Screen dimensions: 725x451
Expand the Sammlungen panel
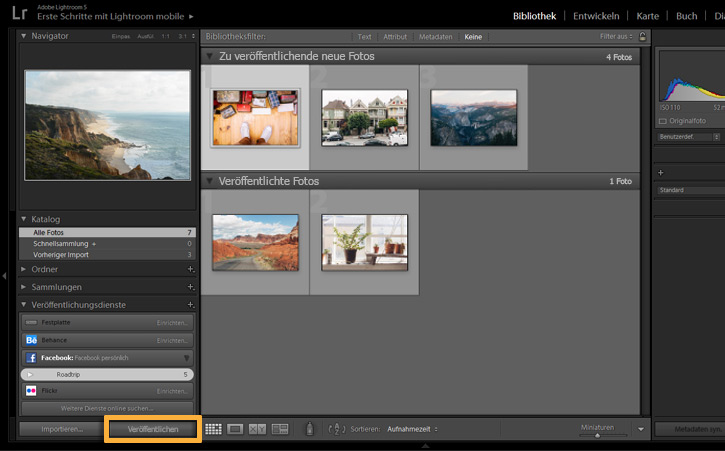[23, 287]
